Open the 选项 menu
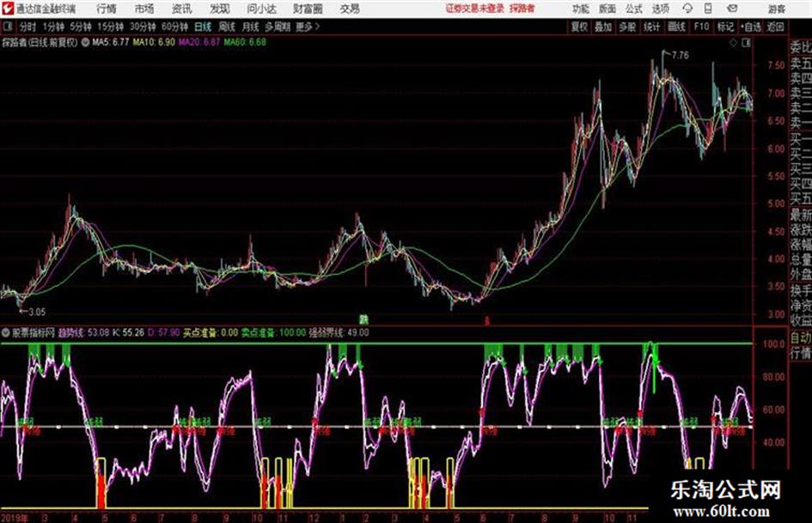Screen dimensions: 812x523 pyautogui.click(x=660, y=9)
